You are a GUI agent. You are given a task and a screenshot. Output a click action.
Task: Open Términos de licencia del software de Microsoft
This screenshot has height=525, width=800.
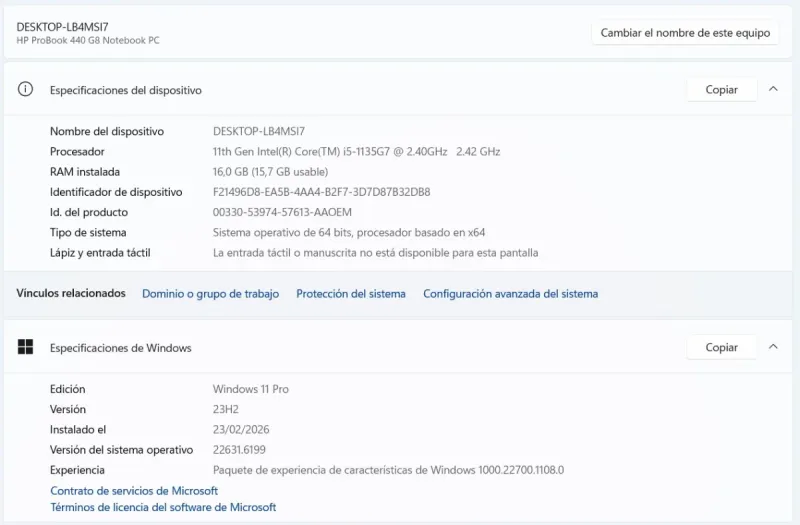[x=163, y=507]
